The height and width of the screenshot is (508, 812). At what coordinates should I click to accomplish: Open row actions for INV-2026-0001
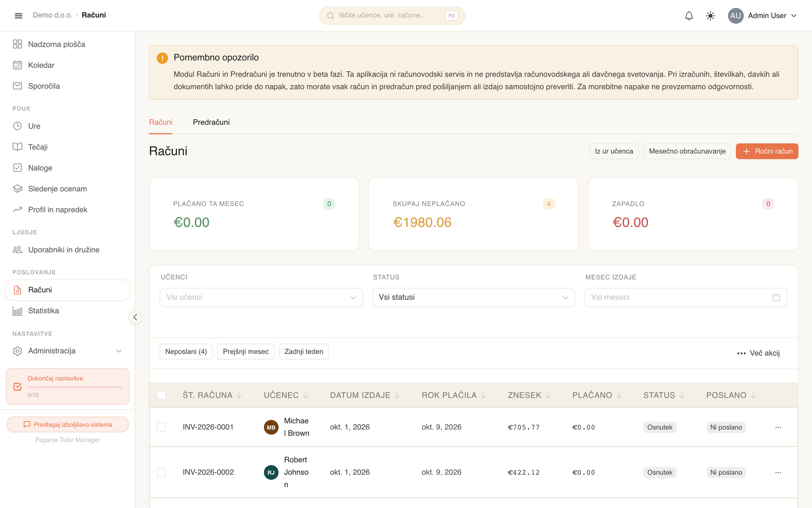(778, 427)
